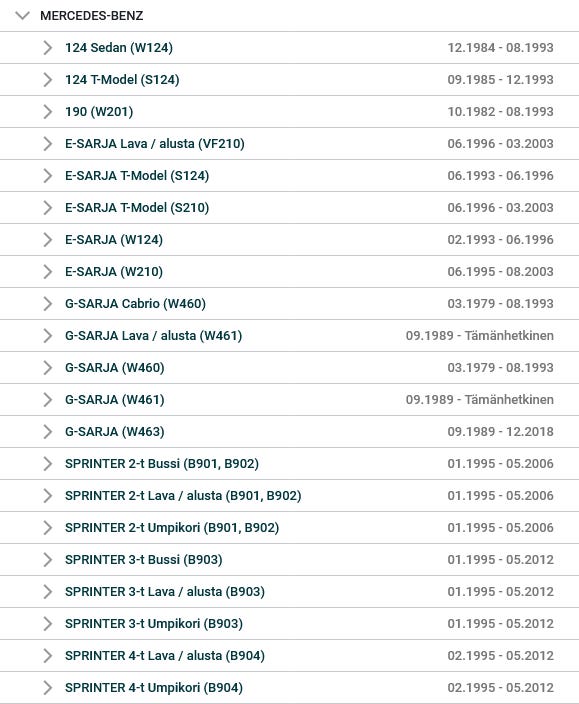The height and width of the screenshot is (704, 579).
Task: Select E-SARJA T-Model (S124) entry
Action: tap(137, 176)
